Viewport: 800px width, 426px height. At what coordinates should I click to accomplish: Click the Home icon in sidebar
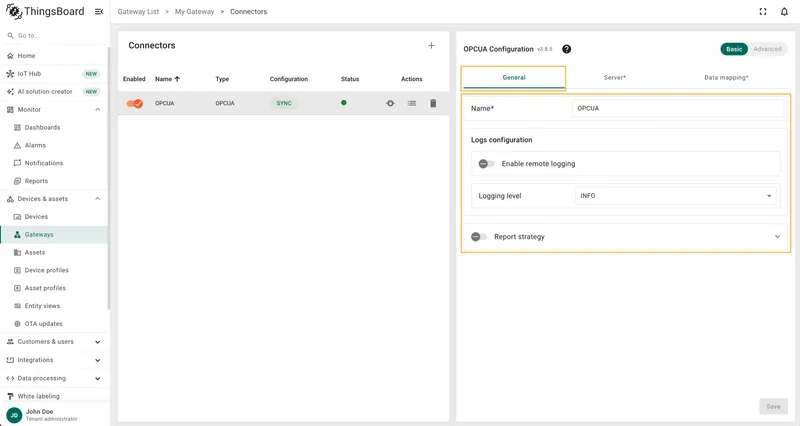(x=10, y=56)
